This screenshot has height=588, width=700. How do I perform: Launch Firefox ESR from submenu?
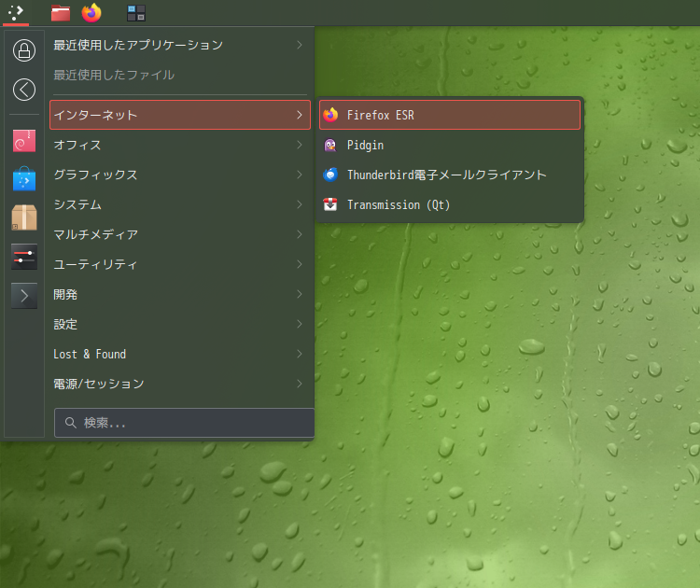(450, 115)
